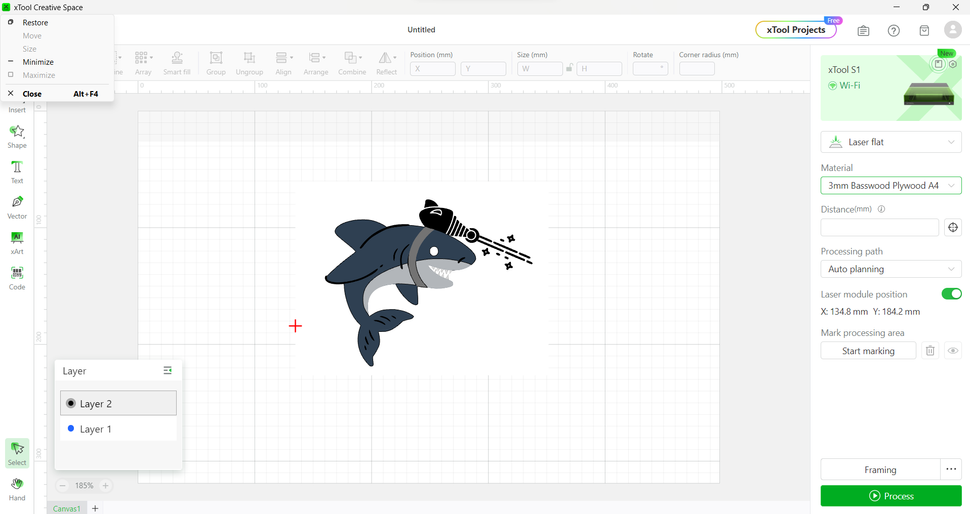The height and width of the screenshot is (514, 970).
Task: Open layer panel settings icon
Action: [x=168, y=371]
